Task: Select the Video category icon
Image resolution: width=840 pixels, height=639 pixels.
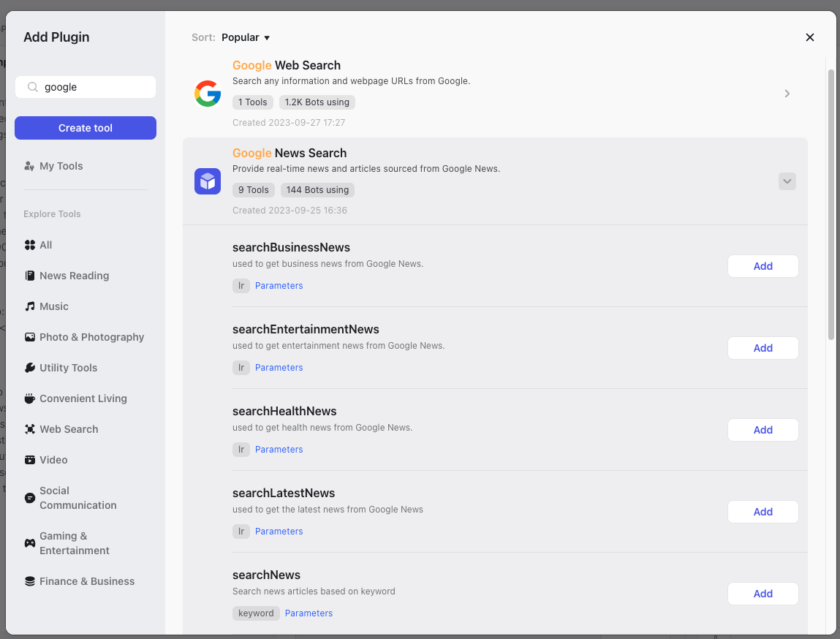Action: coord(29,460)
